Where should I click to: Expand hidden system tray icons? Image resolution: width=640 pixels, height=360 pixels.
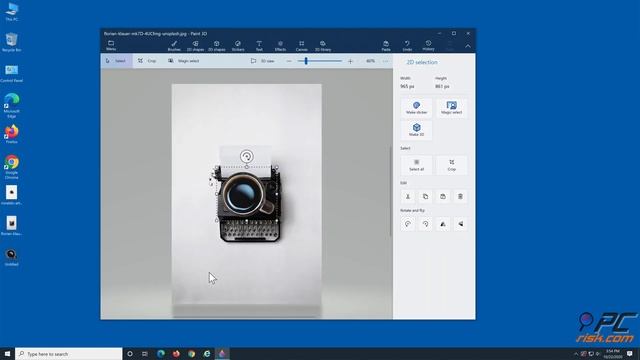click(576, 354)
